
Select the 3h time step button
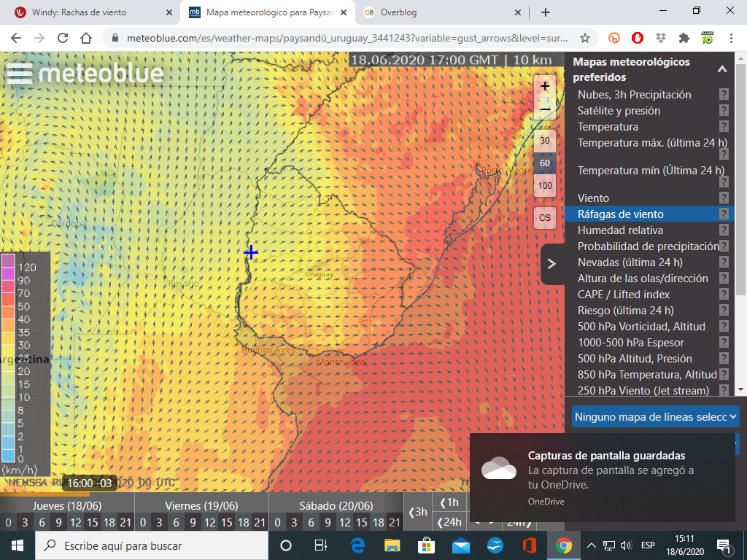[418, 512]
